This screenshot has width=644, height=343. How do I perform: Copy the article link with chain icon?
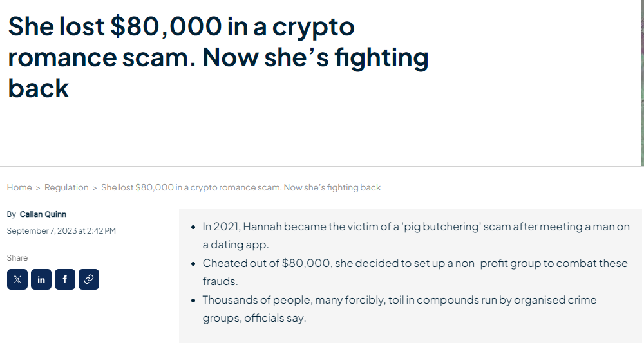89,279
